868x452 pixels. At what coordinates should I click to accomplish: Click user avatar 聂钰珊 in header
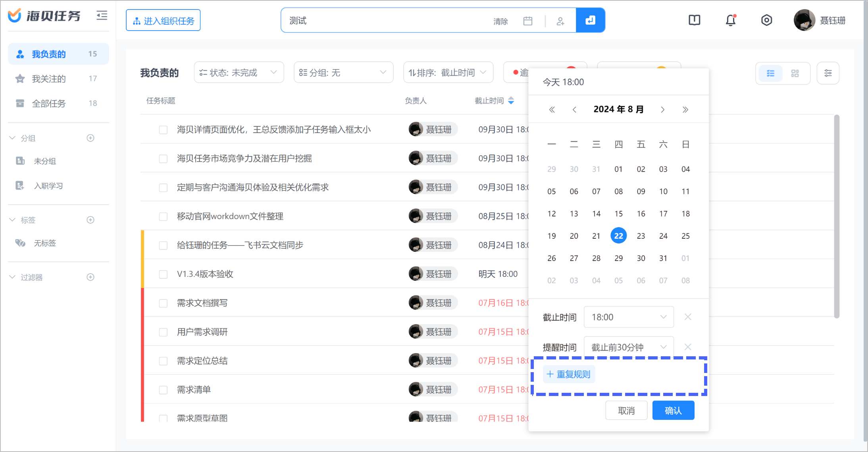pyautogui.click(x=804, y=20)
